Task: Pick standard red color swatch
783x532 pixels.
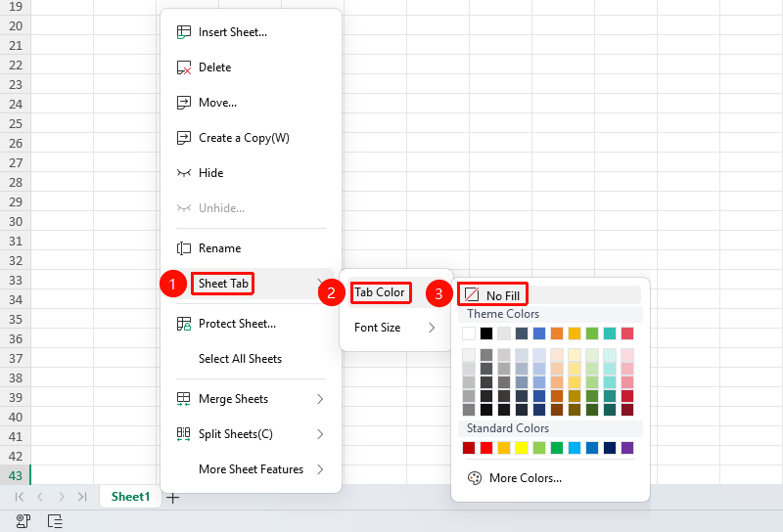Action: tap(486, 448)
